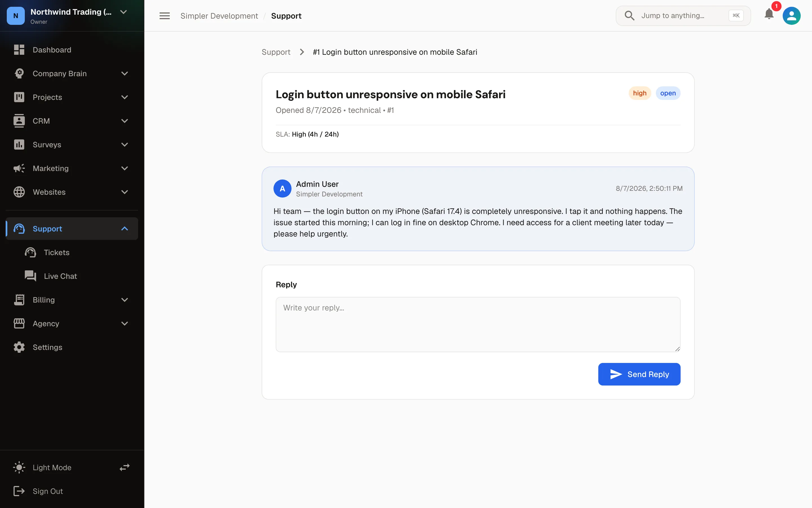This screenshot has width=812, height=508.
Task: Click the Light Mode label
Action: pyautogui.click(x=52, y=467)
